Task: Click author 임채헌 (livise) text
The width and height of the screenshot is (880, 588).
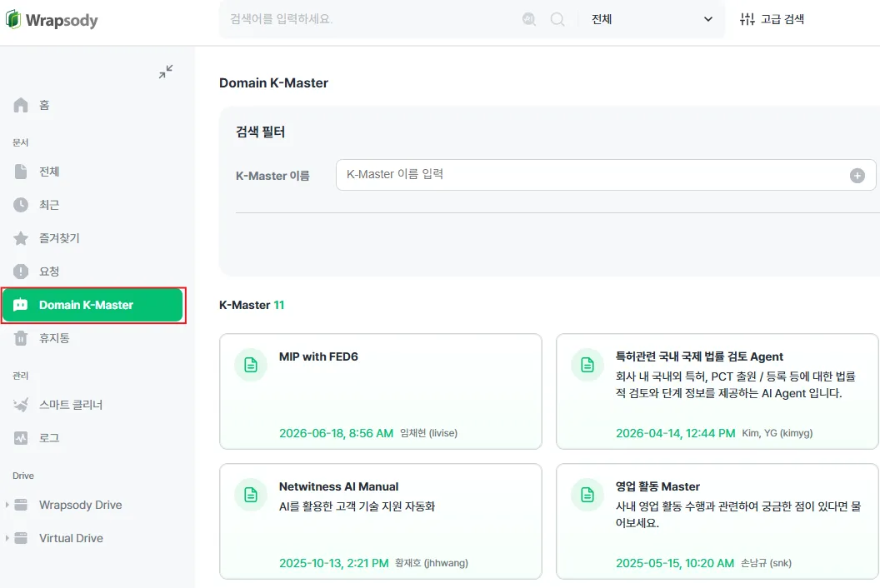Action: 429,433
